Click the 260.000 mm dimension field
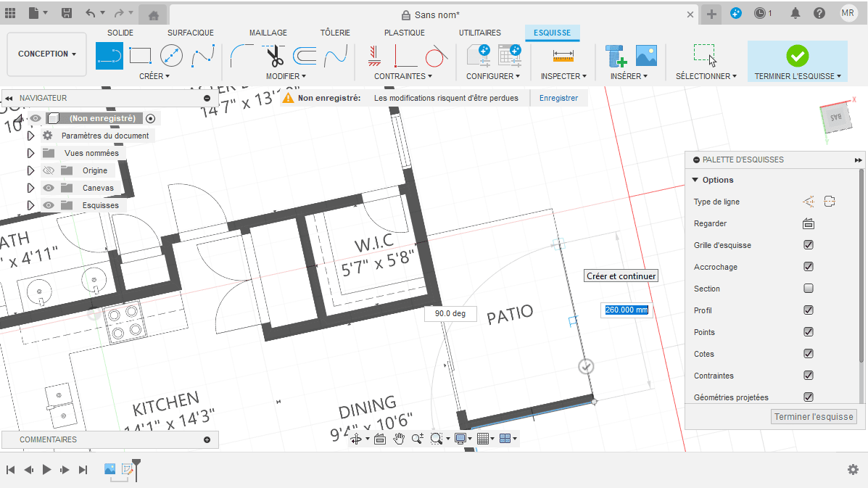Screen dimensions: 868x488 tap(627, 310)
